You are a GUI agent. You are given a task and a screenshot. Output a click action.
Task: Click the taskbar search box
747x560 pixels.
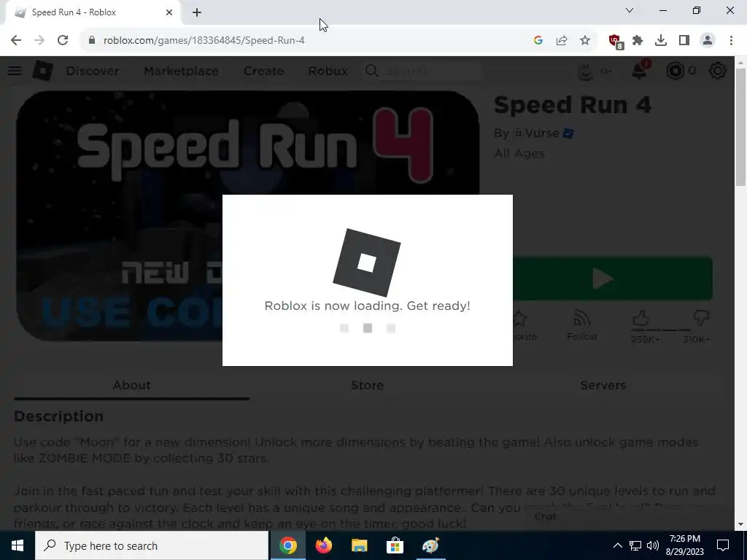152,545
